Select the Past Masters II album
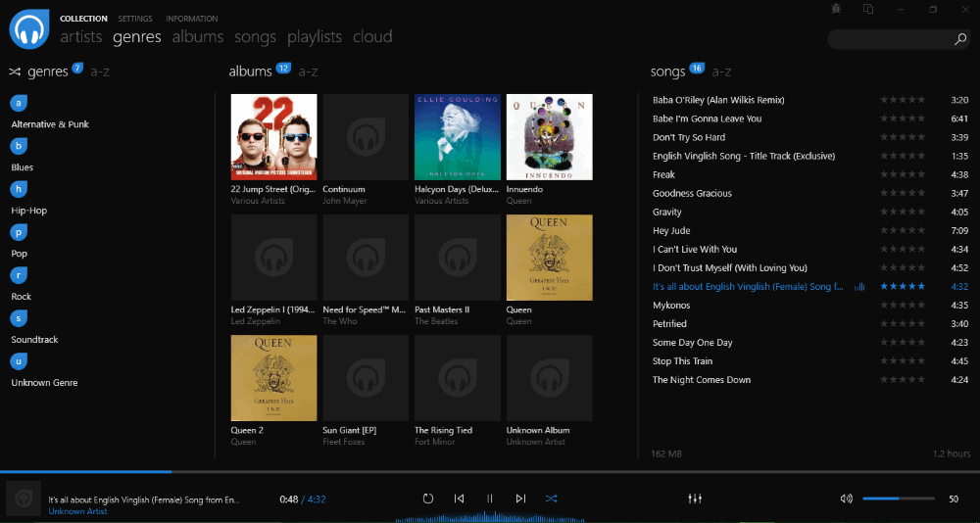 pos(458,258)
